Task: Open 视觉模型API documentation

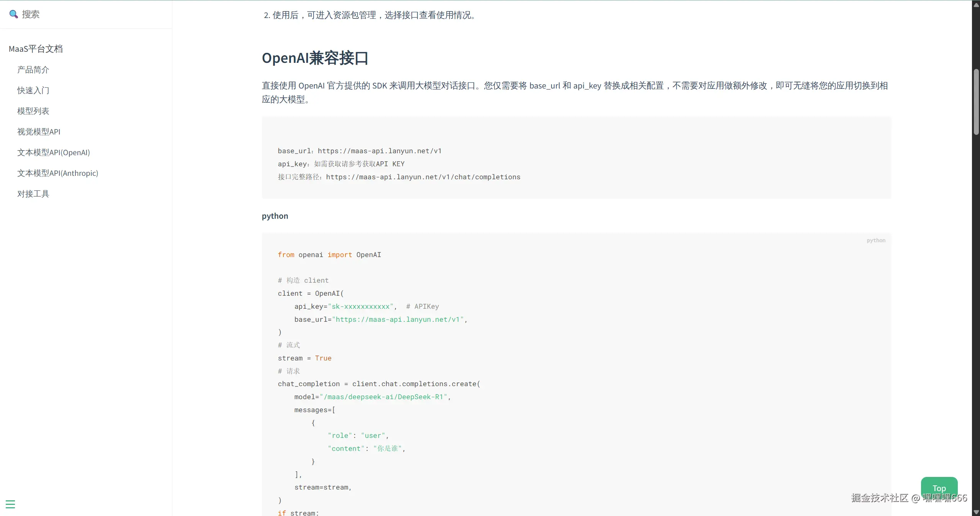Action: tap(39, 131)
